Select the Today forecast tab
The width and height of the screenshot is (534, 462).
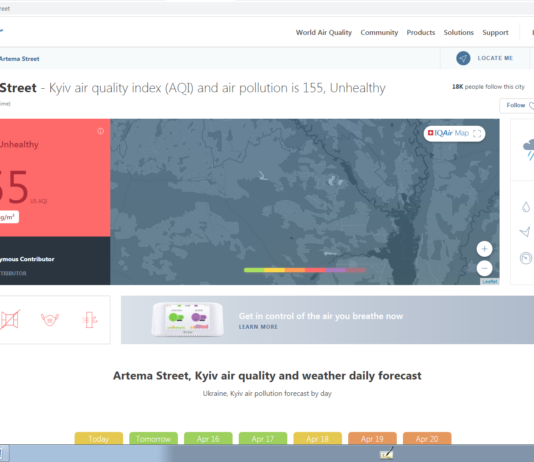tap(99, 439)
